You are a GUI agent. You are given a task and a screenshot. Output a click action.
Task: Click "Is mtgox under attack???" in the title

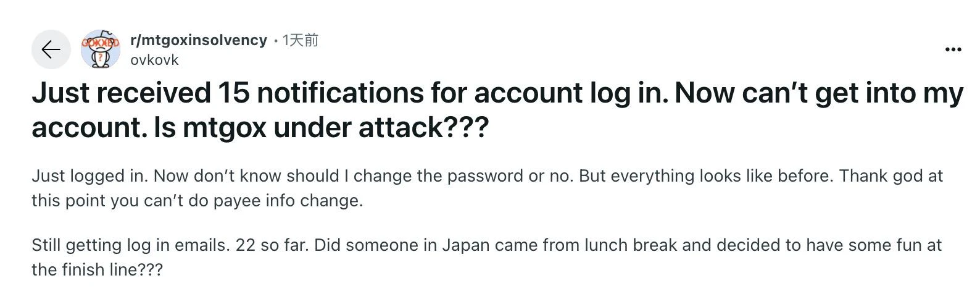tap(321, 128)
